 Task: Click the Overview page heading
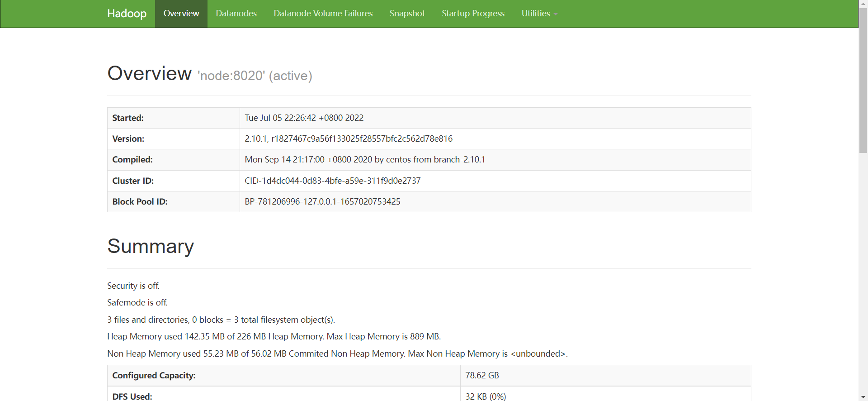(149, 73)
